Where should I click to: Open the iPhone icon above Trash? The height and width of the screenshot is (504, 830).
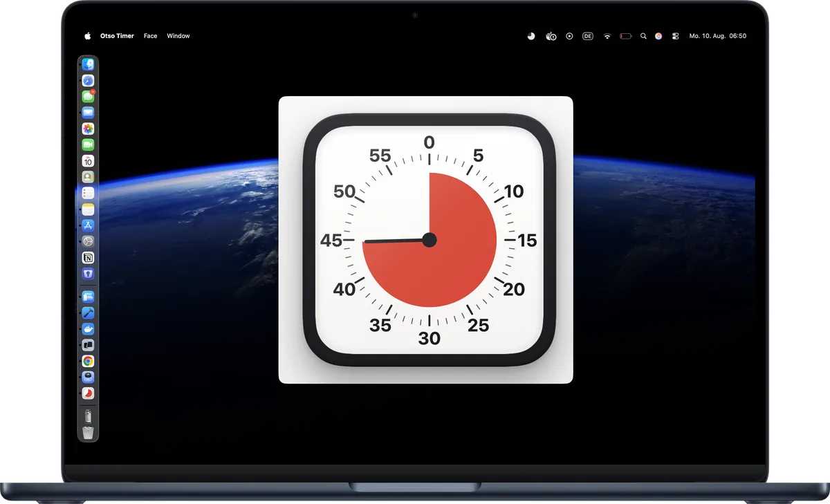pos(88,416)
